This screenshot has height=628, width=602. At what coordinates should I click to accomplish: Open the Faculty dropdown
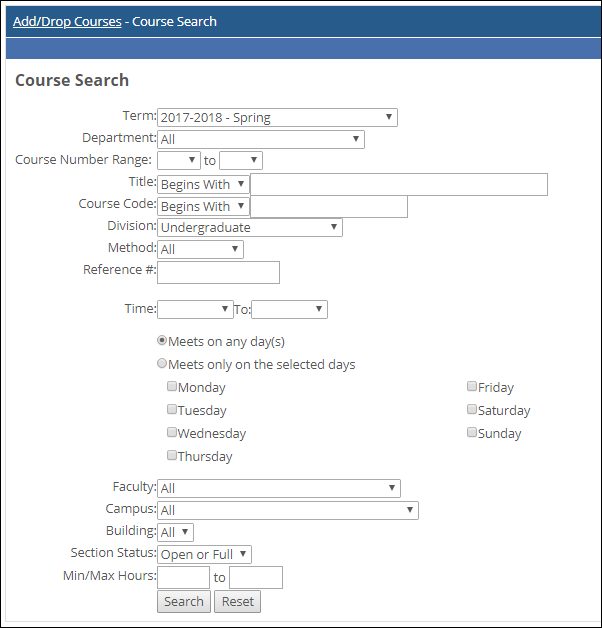point(278,488)
